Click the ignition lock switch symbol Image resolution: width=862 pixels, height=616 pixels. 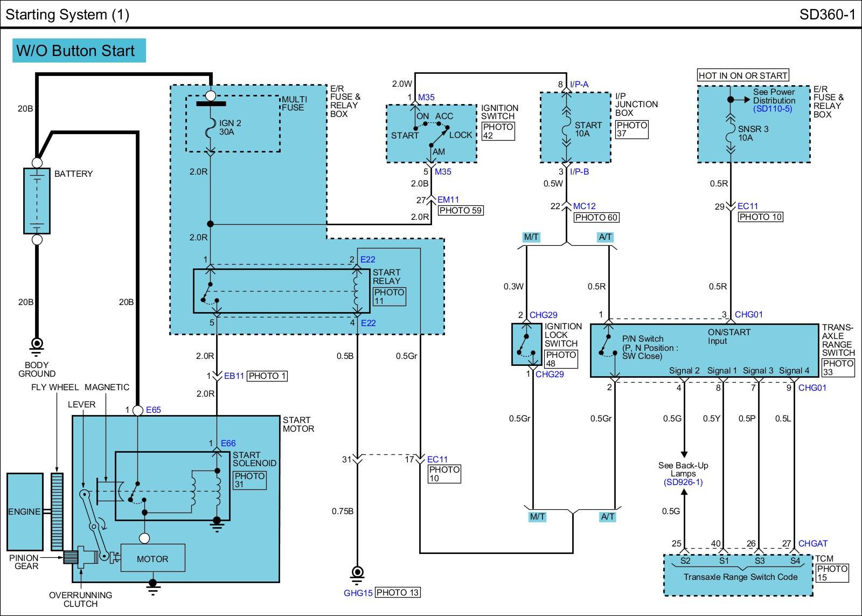526,345
